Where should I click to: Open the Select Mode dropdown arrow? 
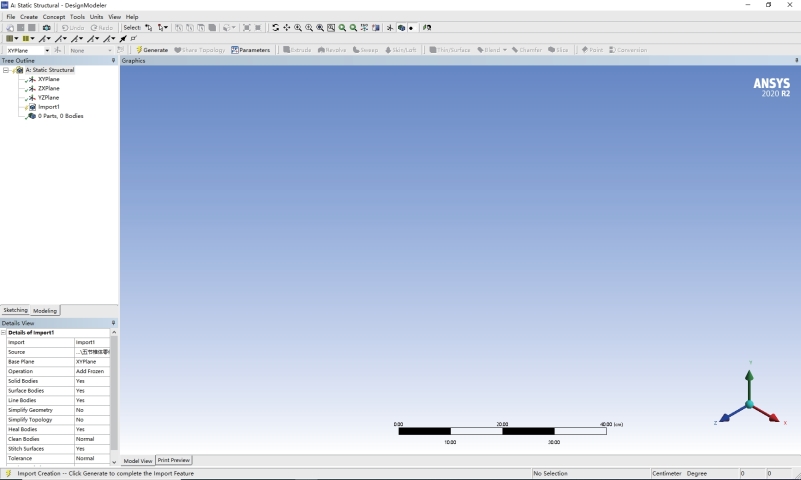tap(166, 28)
